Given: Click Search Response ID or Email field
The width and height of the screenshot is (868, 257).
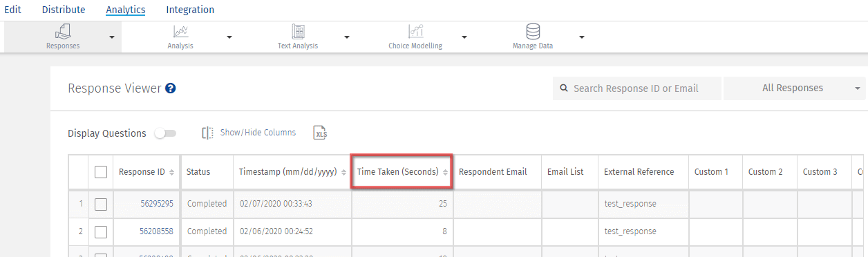Looking at the screenshot, I should (636, 88).
